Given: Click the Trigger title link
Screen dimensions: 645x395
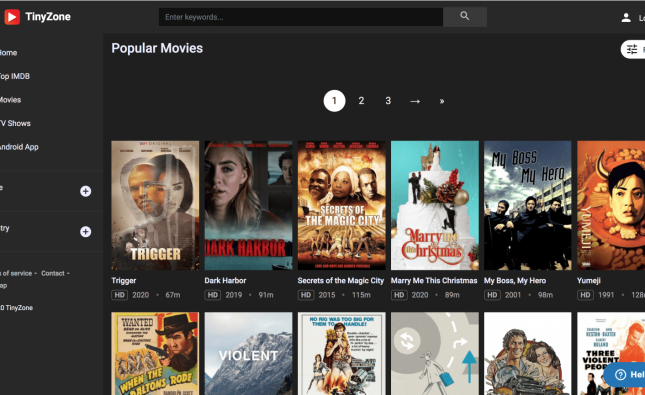Looking at the screenshot, I should pos(124,281).
